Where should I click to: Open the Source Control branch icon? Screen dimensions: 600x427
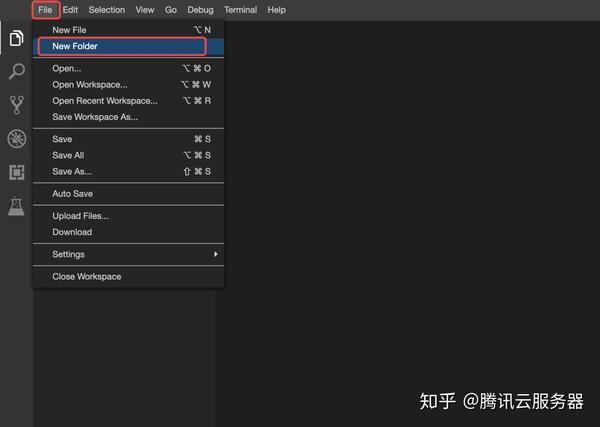click(16, 105)
